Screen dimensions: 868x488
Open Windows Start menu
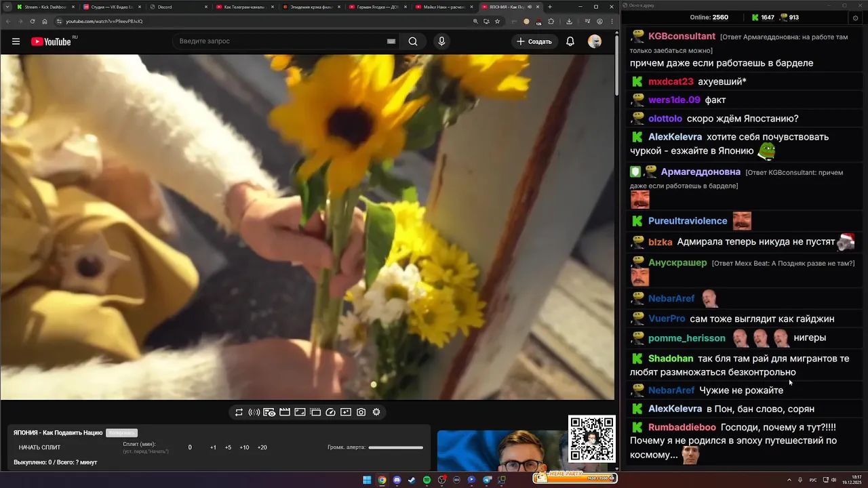[367, 480]
